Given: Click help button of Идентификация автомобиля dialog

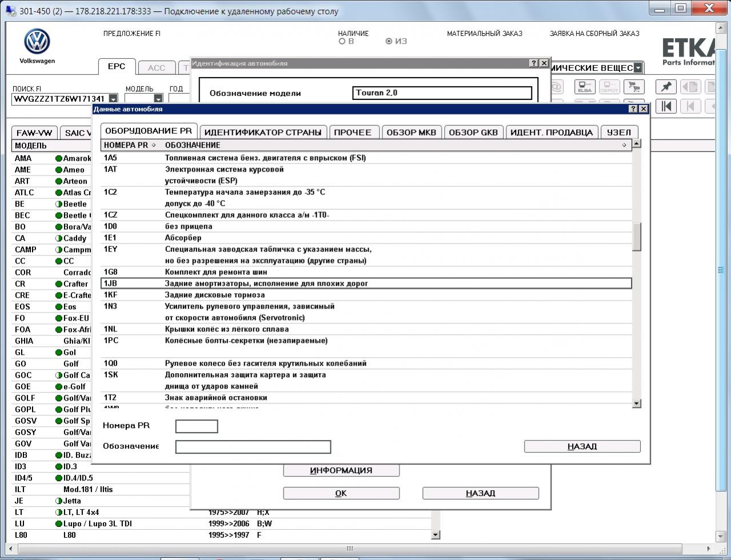Looking at the screenshot, I should pyautogui.click(x=534, y=63).
